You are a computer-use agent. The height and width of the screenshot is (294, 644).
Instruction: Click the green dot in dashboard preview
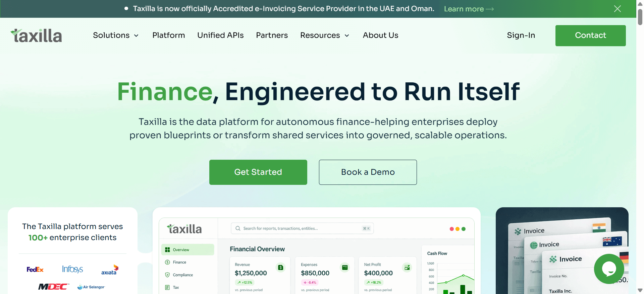[464, 229]
